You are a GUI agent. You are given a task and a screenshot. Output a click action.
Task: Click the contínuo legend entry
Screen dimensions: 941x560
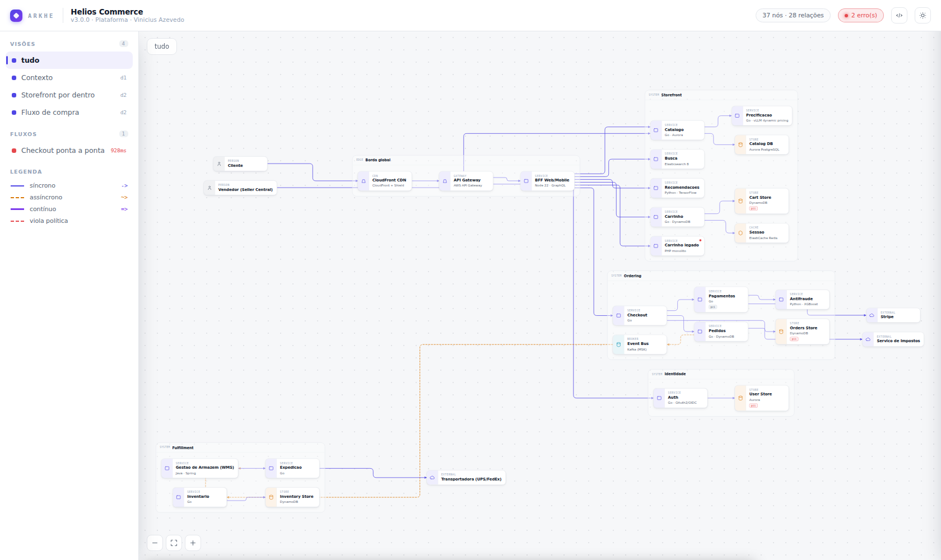coord(69,209)
